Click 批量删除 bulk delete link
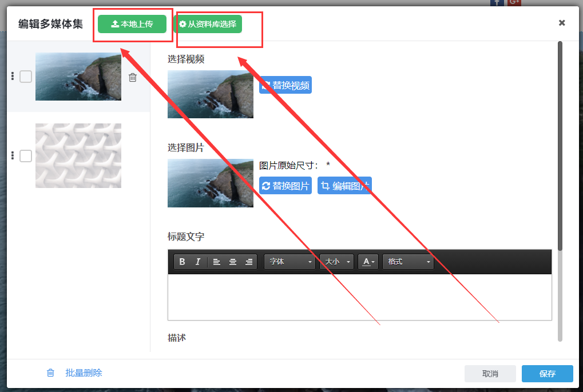The image size is (583, 392). (x=84, y=373)
